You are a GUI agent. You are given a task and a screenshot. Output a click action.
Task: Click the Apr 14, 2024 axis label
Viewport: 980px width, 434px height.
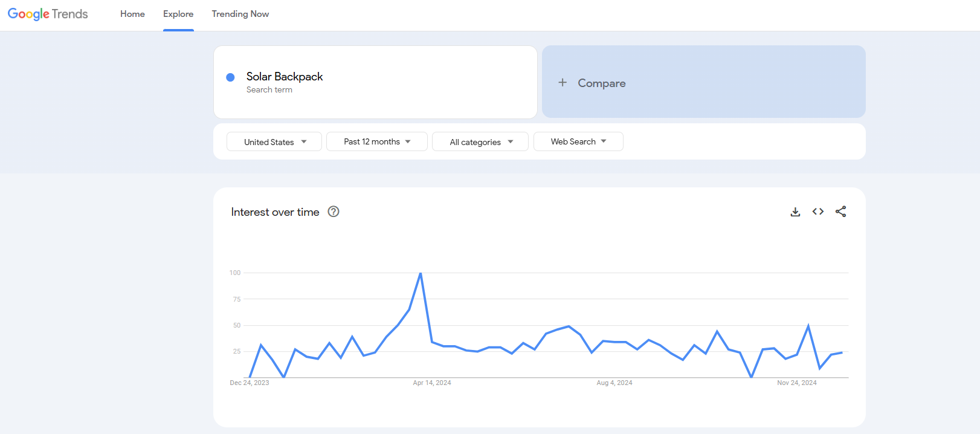pyautogui.click(x=432, y=383)
